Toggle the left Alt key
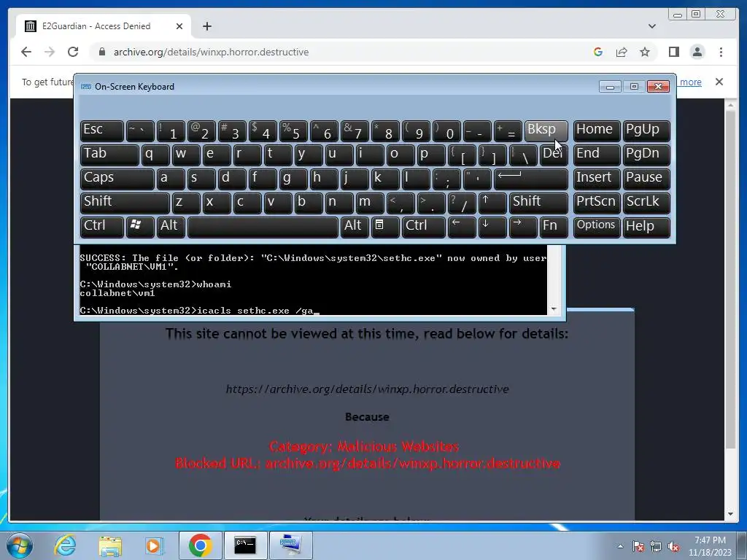Viewport: 747px width, 560px height. coord(171,226)
